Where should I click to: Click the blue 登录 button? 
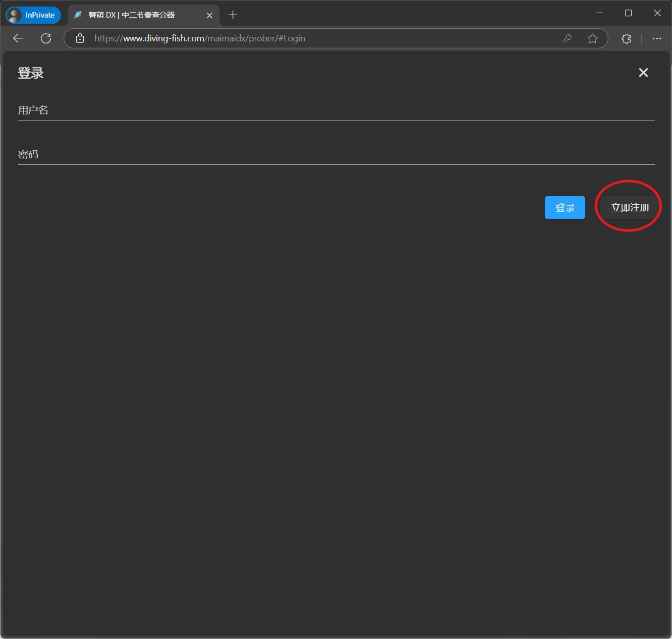[x=565, y=208]
